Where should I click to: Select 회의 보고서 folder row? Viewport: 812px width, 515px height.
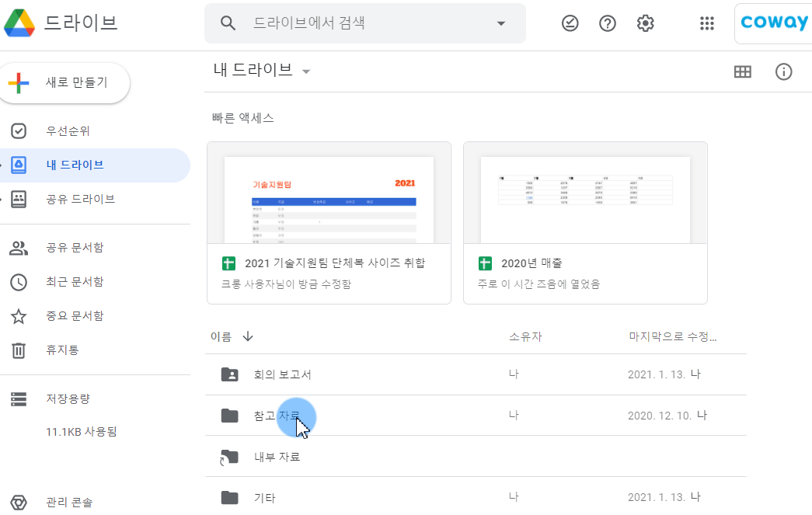point(476,374)
